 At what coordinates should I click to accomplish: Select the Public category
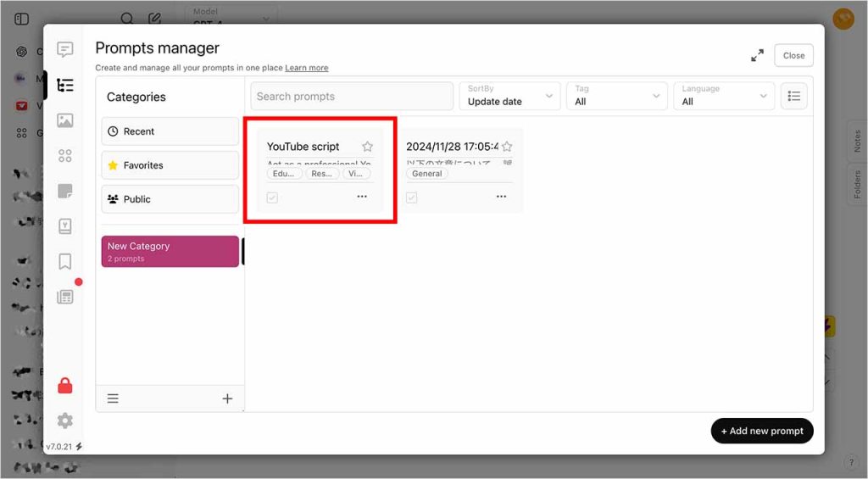click(x=170, y=199)
